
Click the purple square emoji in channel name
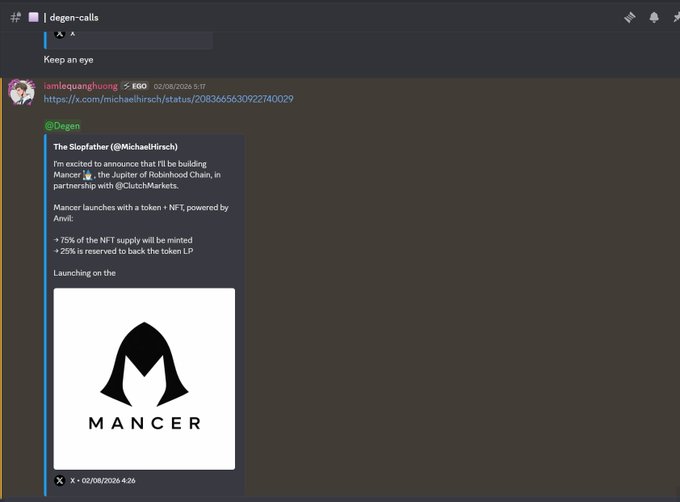coord(33,17)
